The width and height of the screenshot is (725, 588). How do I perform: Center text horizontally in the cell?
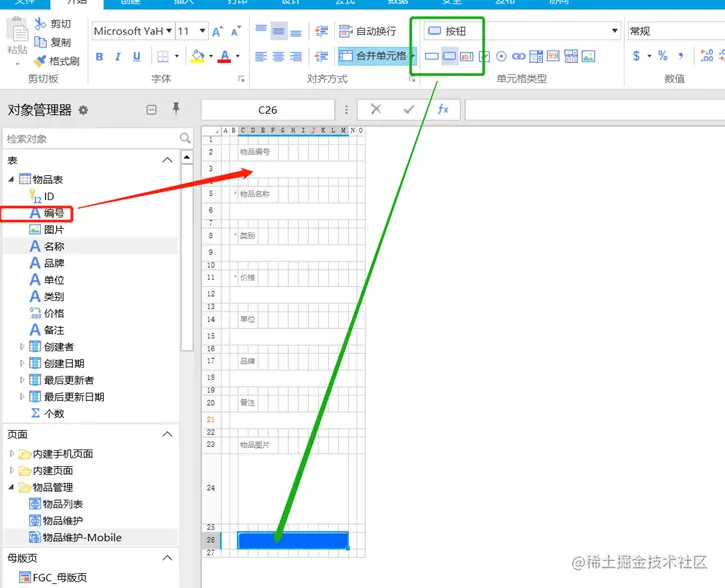pyautogui.click(x=278, y=56)
